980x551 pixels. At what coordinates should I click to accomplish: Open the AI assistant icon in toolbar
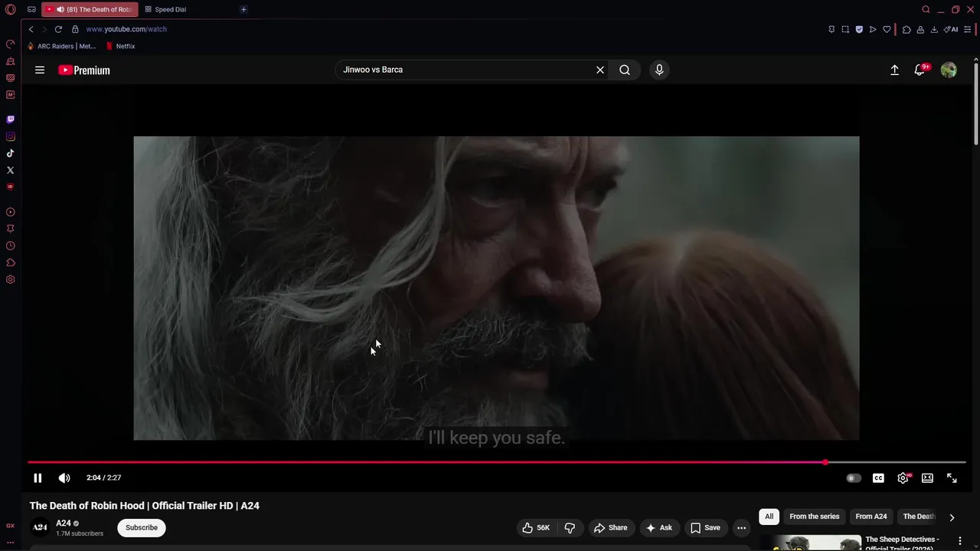[951, 29]
